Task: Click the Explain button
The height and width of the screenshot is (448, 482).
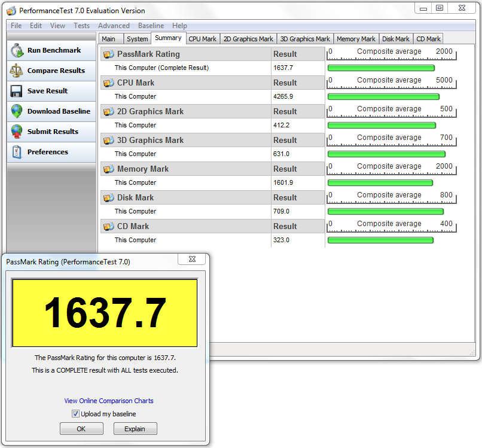Action: pos(135,429)
